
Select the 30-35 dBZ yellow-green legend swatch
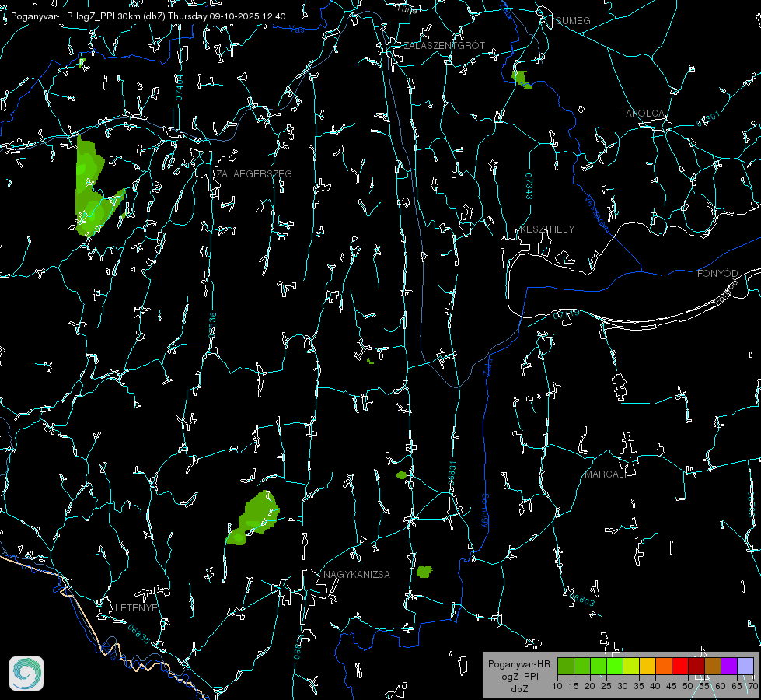click(x=631, y=666)
